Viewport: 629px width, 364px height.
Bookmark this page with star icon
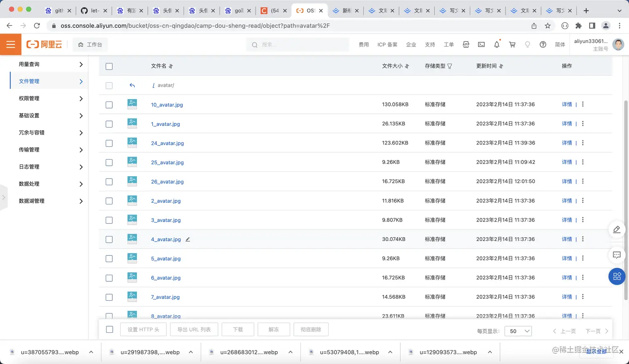coord(548,26)
